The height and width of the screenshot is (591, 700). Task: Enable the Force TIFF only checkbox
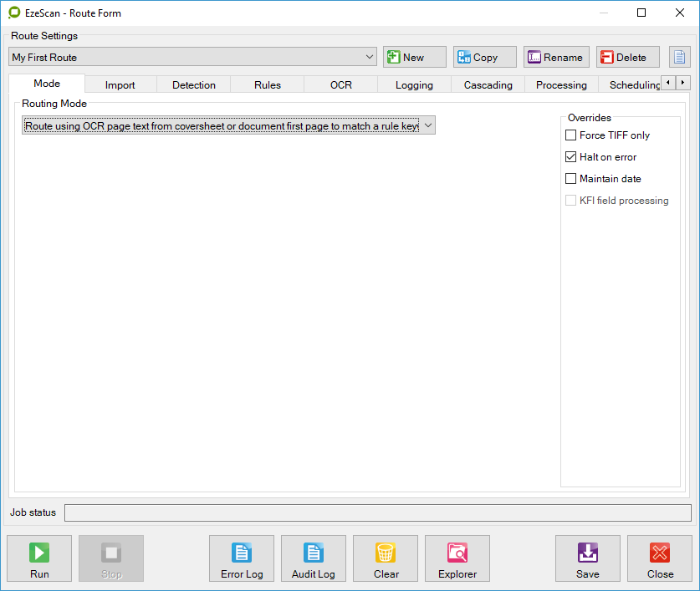click(571, 135)
